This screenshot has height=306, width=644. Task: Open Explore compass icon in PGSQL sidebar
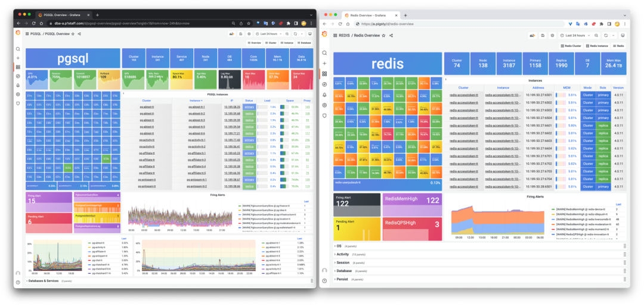[x=18, y=76]
